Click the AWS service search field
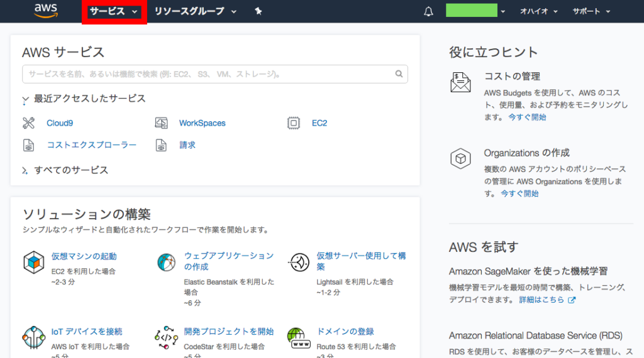The image size is (644, 358). click(215, 74)
